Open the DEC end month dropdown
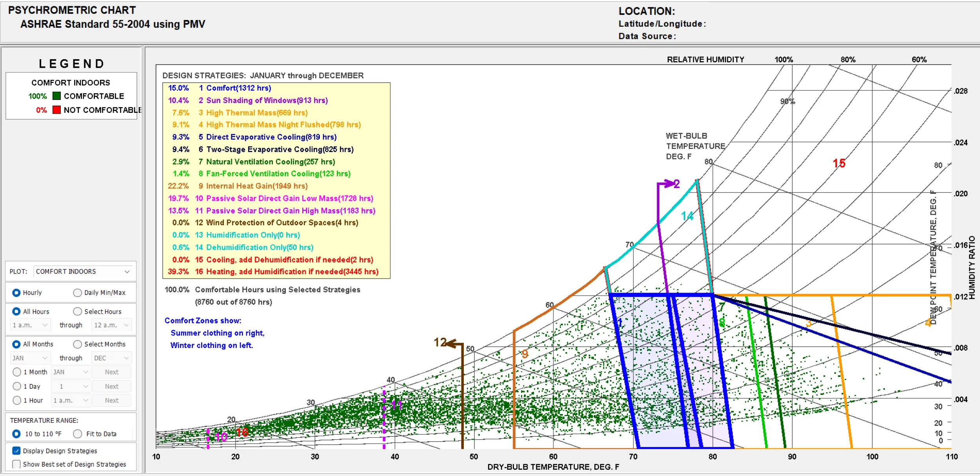The width and height of the screenshot is (980, 476). tap(112, 358)
